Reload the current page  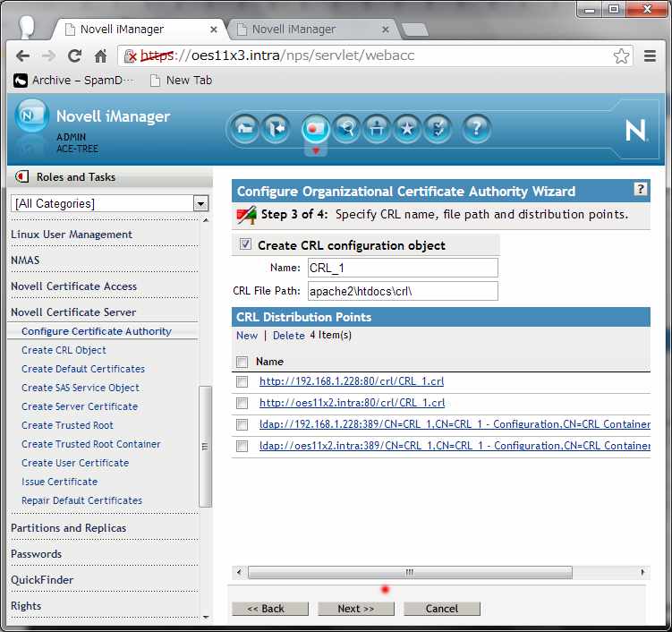[74, 56]
